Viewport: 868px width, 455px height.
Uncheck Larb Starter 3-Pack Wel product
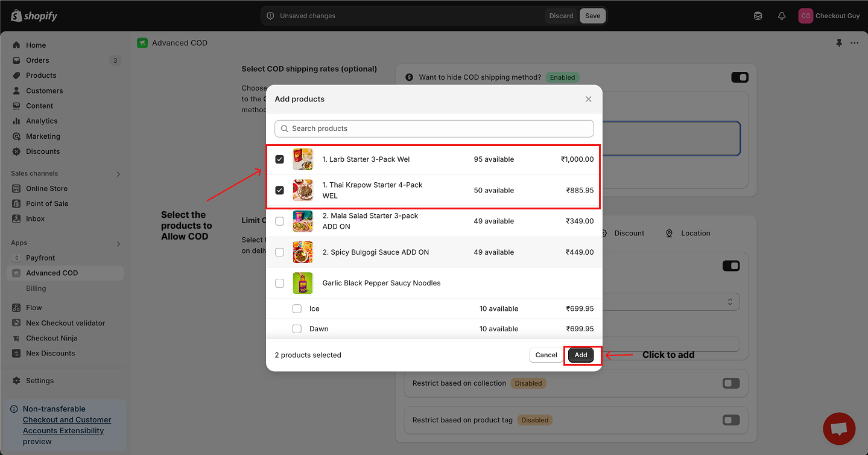[x=280, y=159]
